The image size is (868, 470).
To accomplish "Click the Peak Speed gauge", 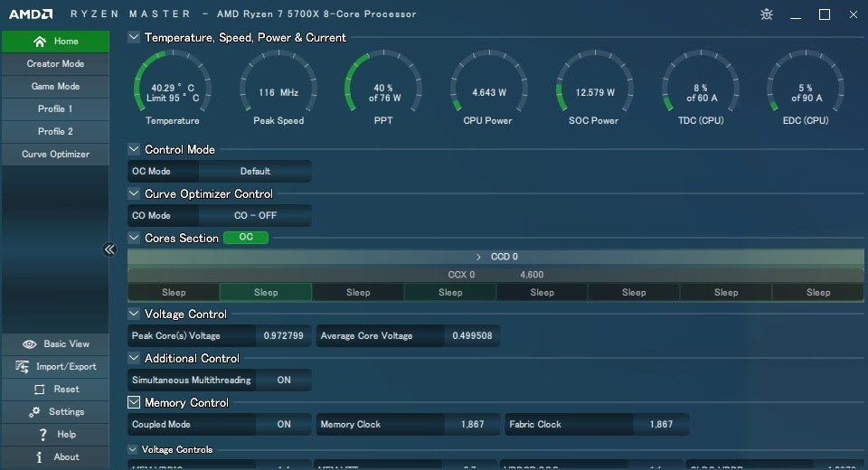I will (x=278, y=88).
